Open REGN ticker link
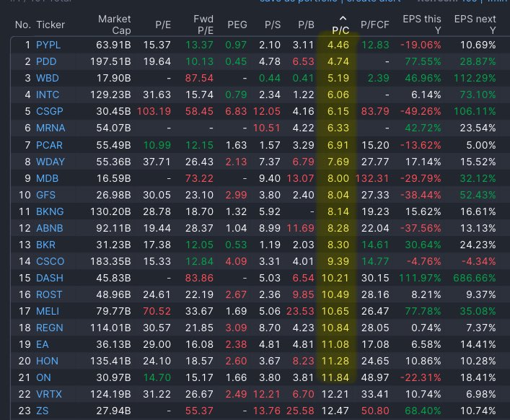This screenshot has height=420, width=510. [x=50, y=328]
